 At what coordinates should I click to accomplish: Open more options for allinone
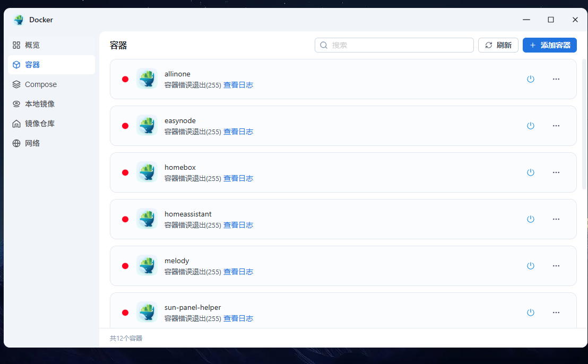pyautogui.click(x=556, y=79)
